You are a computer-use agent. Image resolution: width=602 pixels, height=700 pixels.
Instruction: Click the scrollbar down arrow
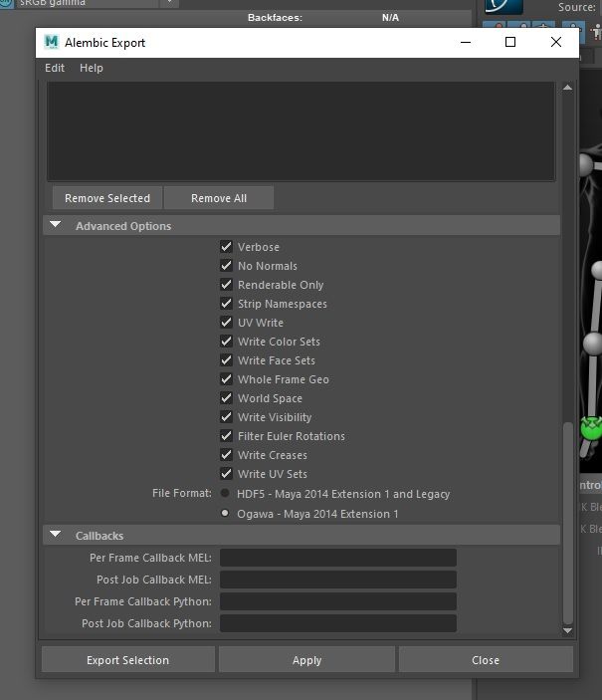pos(567,630)
